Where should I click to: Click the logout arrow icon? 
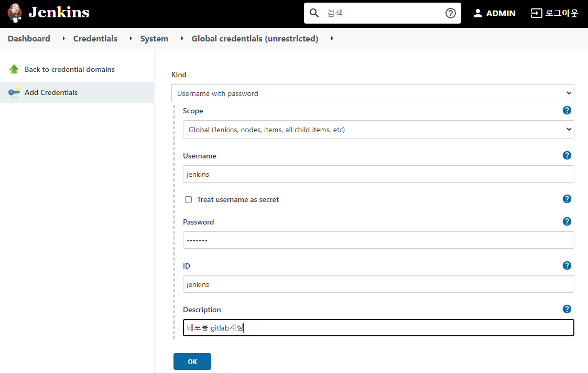tap(536, 13)
